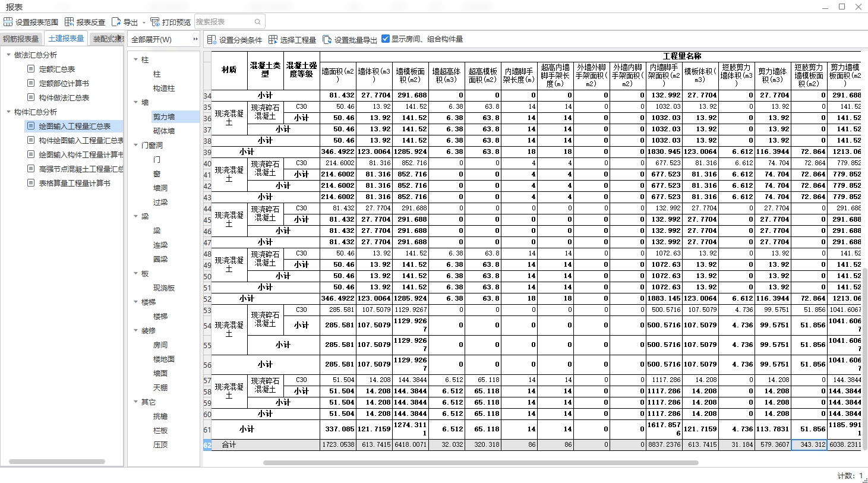Switch to 装配式报表 tab
The image size is (868, 483).
[x=108, y=39]
